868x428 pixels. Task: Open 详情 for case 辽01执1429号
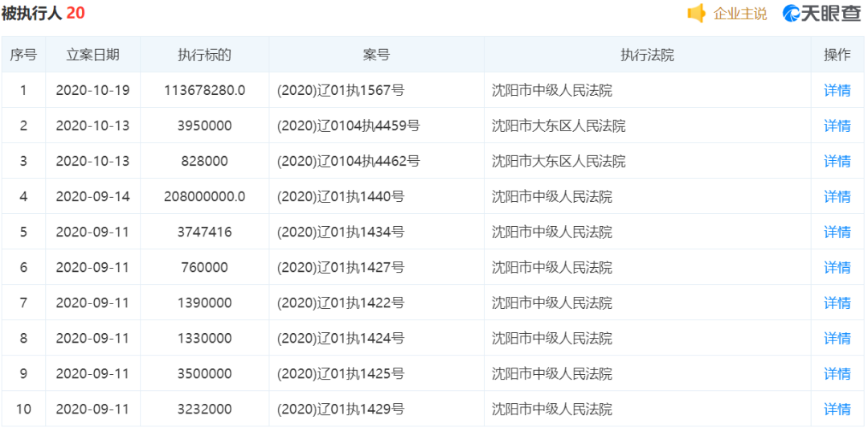point(837,409)
